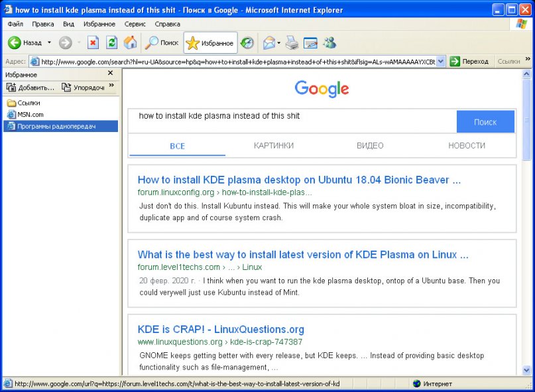Click the Edit page toolbar icon

[x=310, y=42]
